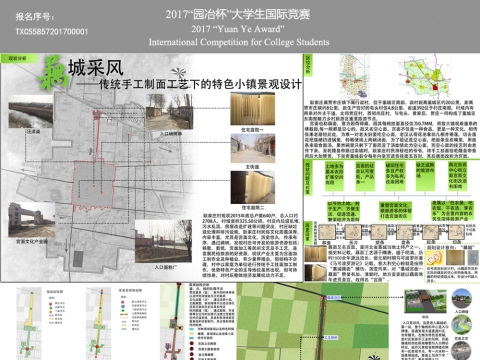Open the entrance plaza rendering beside the dotted arrow
This screenshot has width=480, height=360.
[x=425, y=301]
